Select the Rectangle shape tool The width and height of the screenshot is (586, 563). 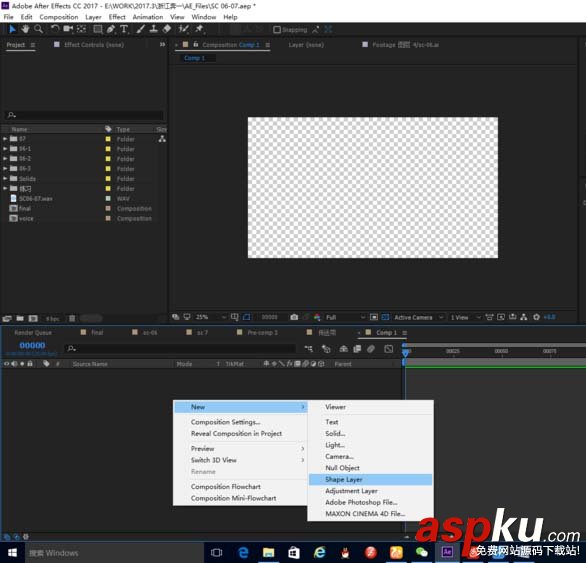pyautogui.click(x=98, y=29)
